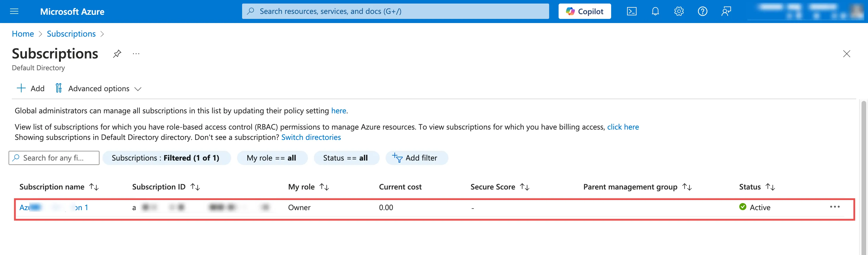Open the Status == all filter
This screenshot has width=868, height=255.
pos(346,158)
